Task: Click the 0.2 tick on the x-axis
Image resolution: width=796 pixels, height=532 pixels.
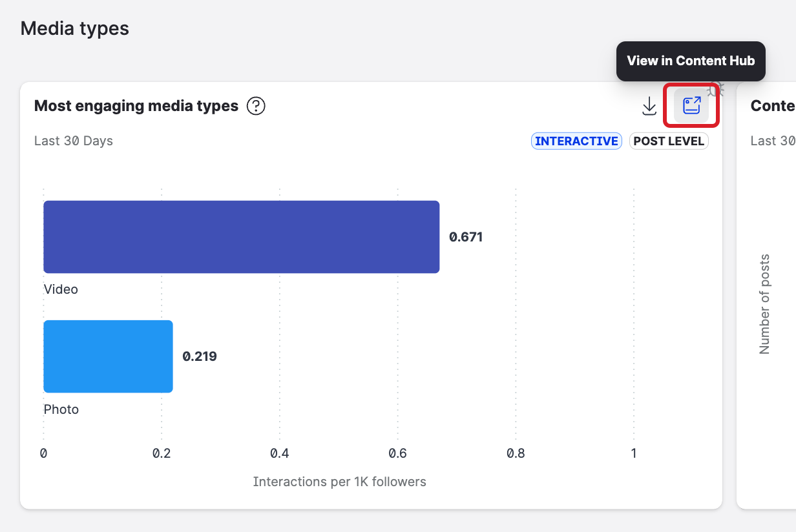Action: tap(162, 453)
